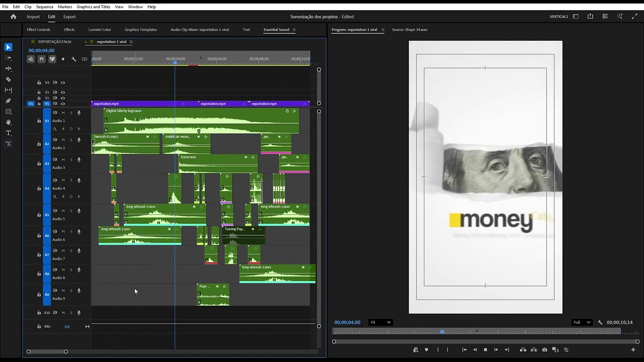Click the Home icon
The width and height of the screenshot is (644, 362).
coord(14,17)
